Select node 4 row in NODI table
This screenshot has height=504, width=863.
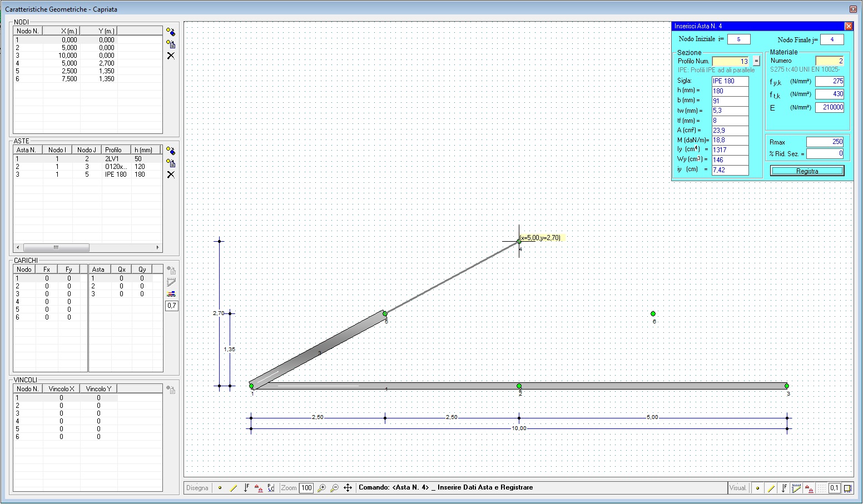[88, 63]
